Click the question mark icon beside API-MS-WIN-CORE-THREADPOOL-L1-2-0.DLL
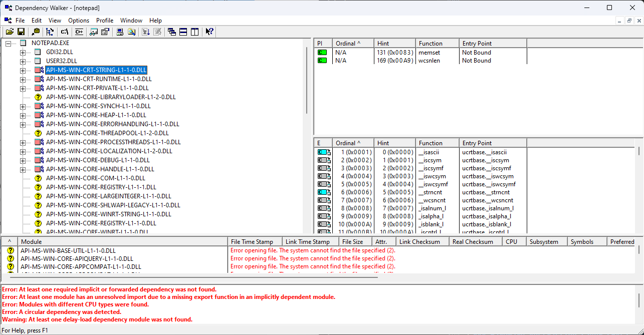The height and width of the screenshot is (335, 644). pos(38,133)
